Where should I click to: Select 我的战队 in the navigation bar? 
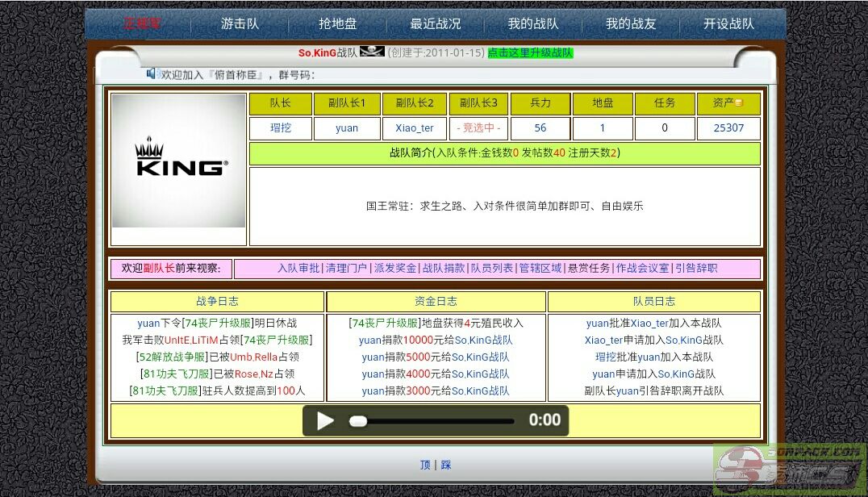click(532, 23)
